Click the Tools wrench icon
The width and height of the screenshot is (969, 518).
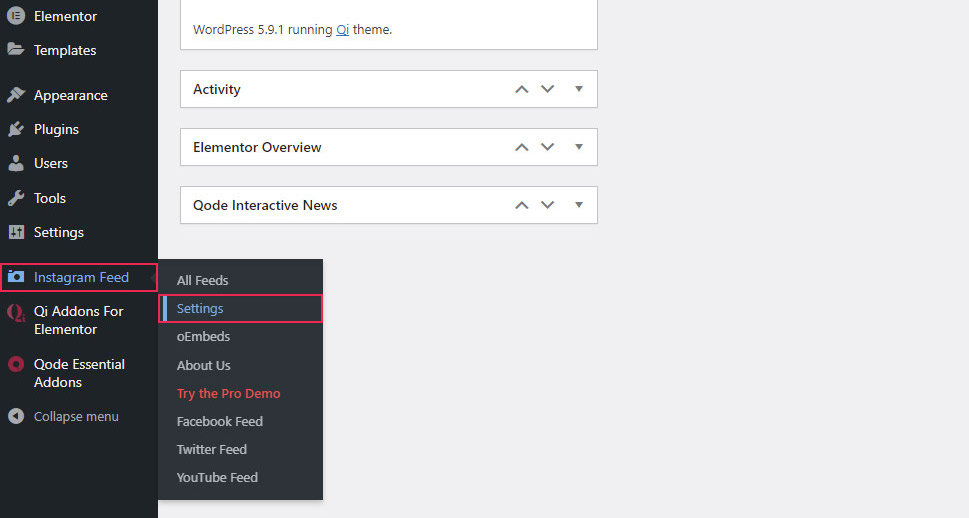click(16, 198)
